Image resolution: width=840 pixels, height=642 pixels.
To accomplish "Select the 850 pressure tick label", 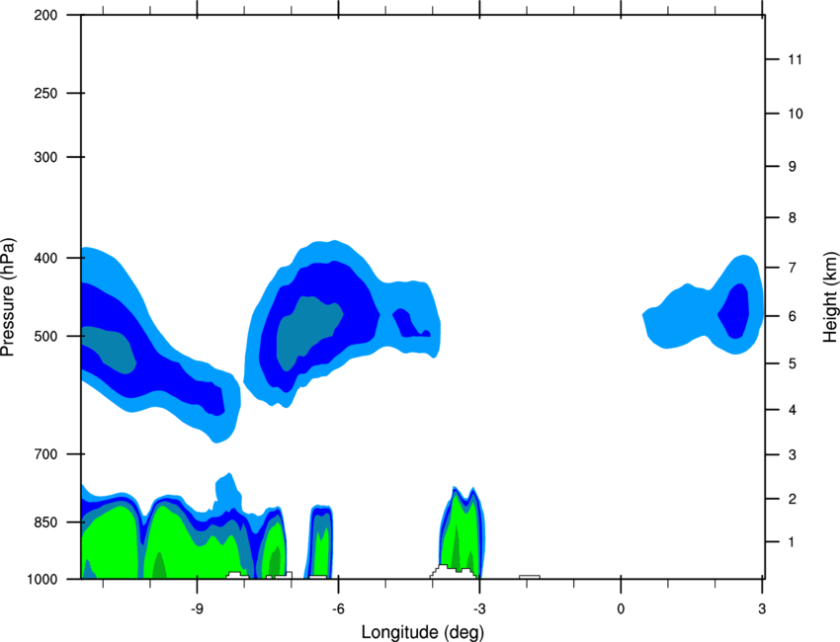I will 45,522.
